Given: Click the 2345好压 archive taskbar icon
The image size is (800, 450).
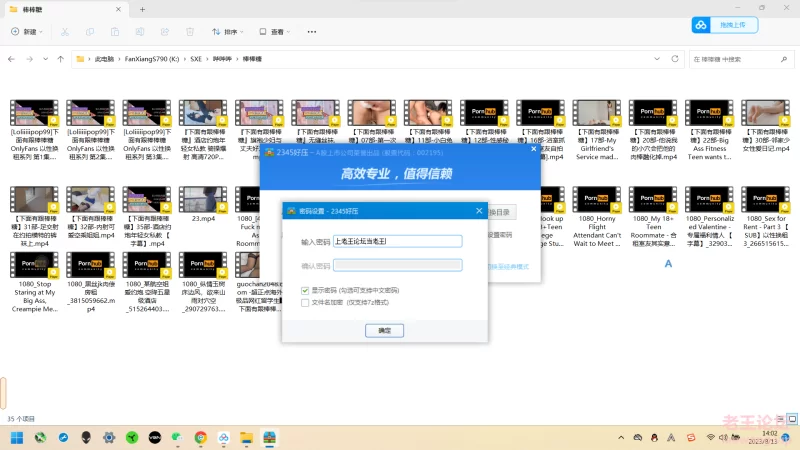Looking at the screenshot, I should tap(269, 437).
